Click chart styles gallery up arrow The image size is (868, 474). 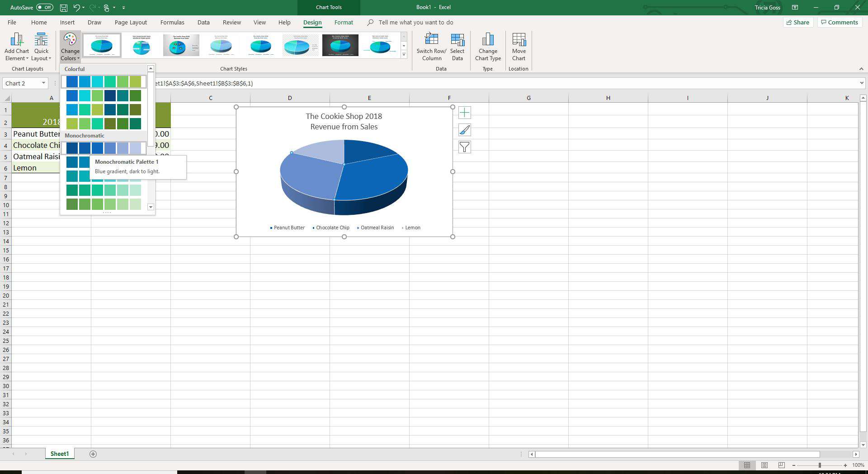[404, 36]
